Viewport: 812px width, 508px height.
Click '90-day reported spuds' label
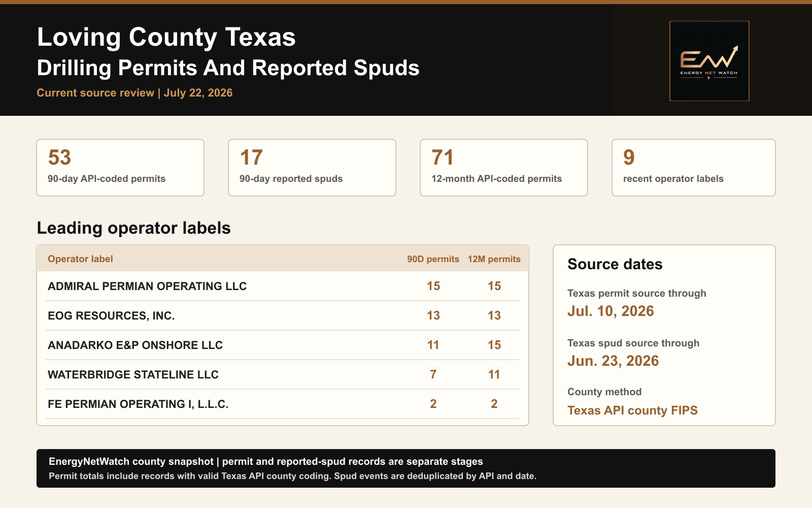(x=291, y=179)
